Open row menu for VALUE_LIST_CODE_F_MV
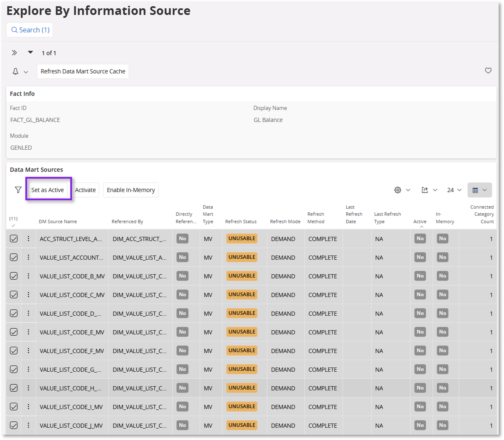The width and height of the screenshot is (504, 440). click(28, 350)
